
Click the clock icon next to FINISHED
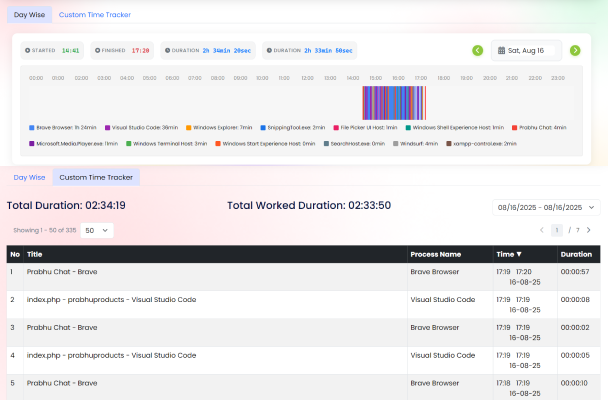98,50
